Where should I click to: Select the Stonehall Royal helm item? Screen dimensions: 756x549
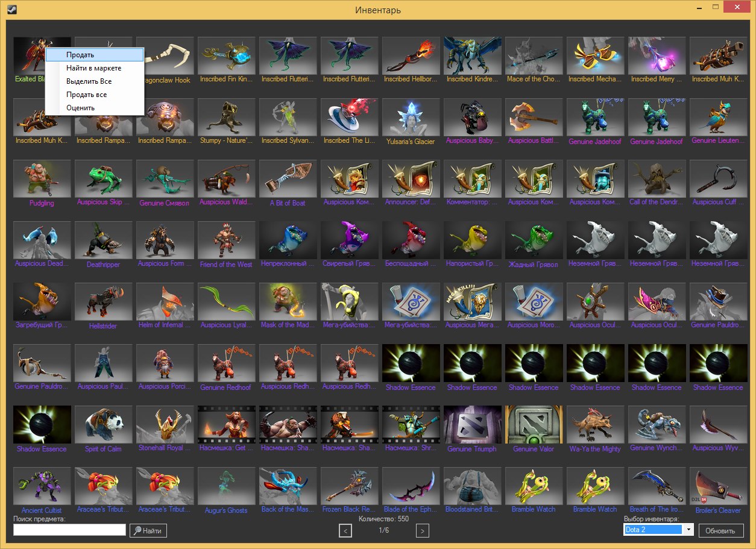point(165,425)
